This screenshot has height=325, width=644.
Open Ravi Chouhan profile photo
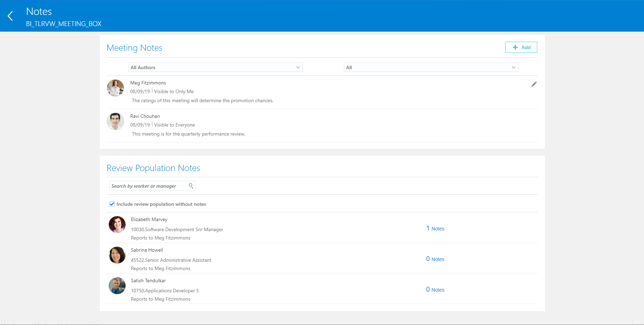click(x=115, y=121)
